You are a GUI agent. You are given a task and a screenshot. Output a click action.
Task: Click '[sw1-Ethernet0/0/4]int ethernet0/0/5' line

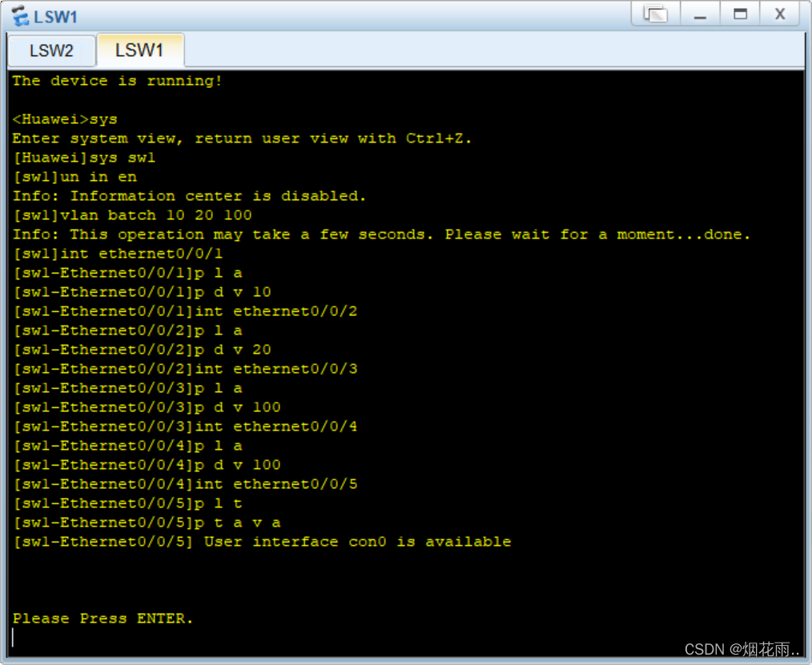point(185,484)
